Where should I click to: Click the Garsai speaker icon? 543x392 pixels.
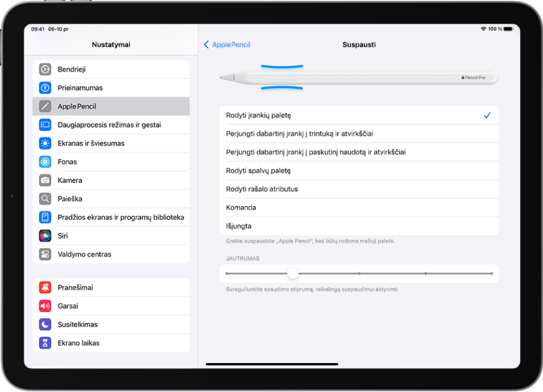45,306
